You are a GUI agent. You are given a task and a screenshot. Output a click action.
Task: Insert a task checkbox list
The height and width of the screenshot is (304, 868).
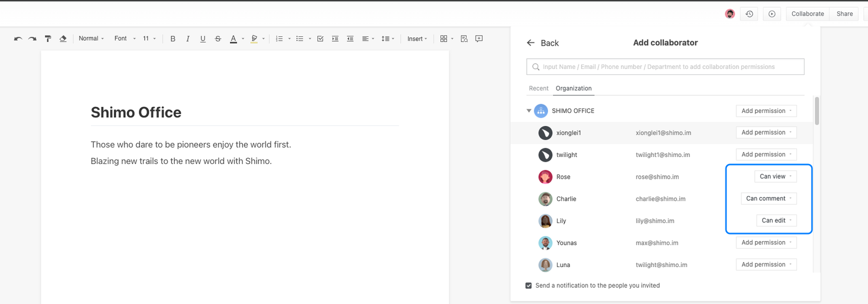pos(320,39)
